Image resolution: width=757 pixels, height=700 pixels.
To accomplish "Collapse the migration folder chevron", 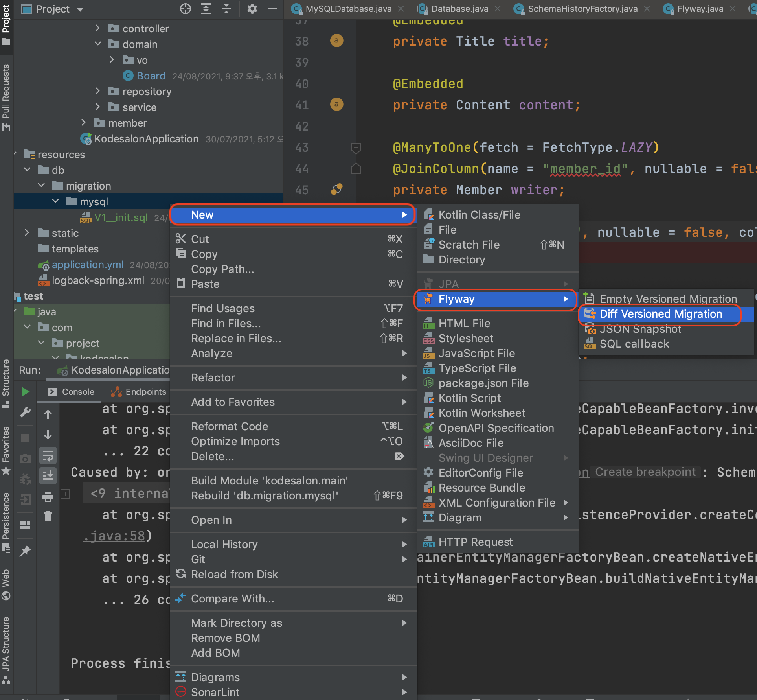I will pyautogui.click(x=41, y=186).
